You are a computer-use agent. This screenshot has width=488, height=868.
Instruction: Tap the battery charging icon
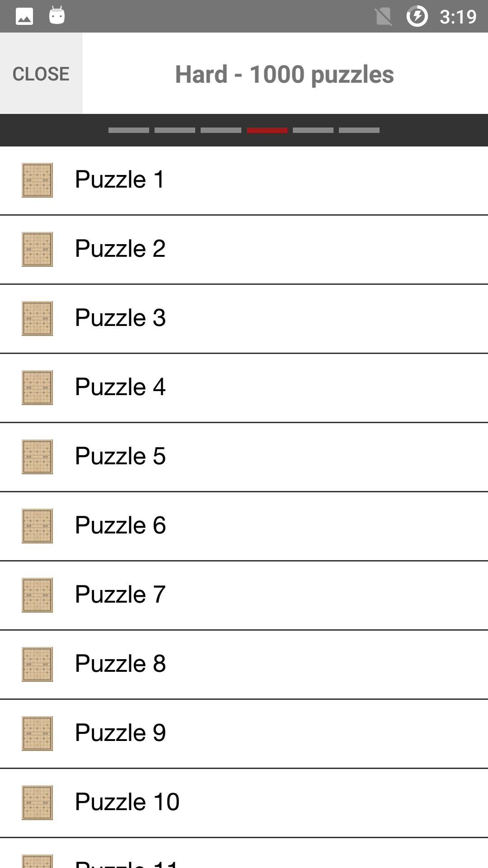pyautogui.click(x=417, y=17)
